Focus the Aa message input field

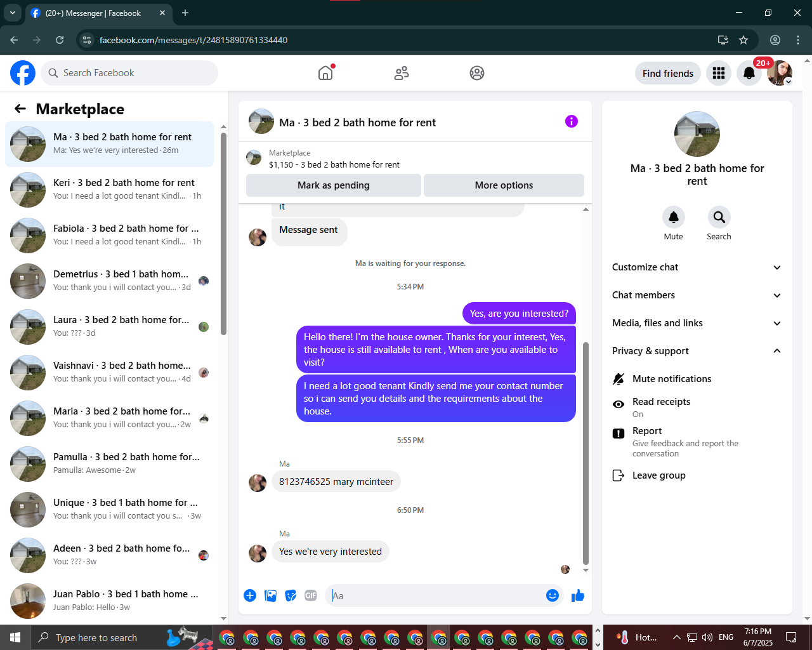tap(435, 595)
